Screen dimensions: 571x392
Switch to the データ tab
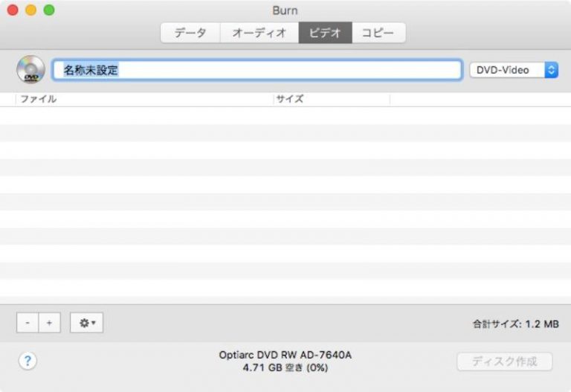point(190,33)
